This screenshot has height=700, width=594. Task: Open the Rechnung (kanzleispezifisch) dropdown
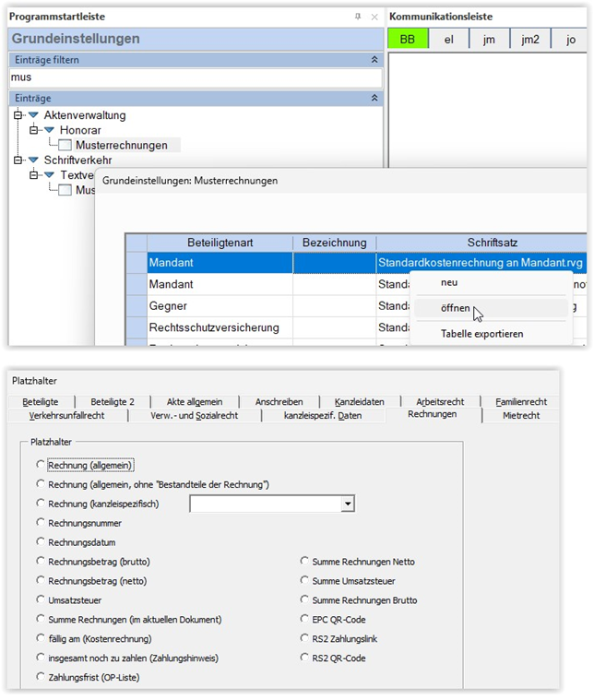click(348, 504)
